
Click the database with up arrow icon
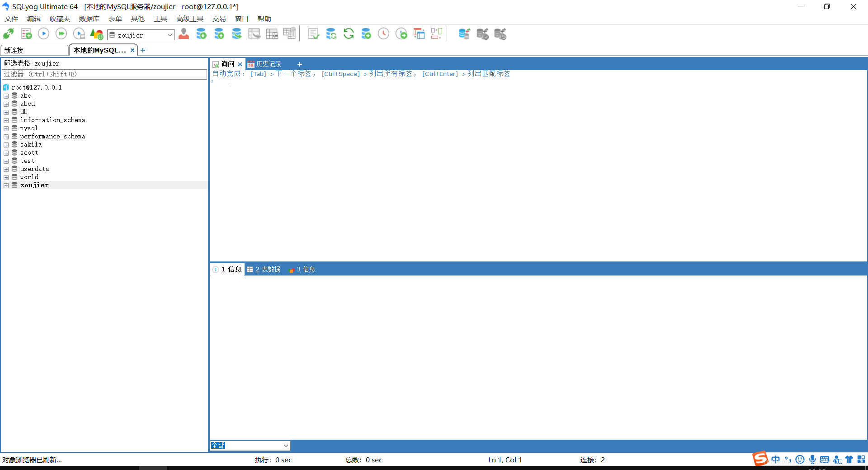(x=219, y=34)
